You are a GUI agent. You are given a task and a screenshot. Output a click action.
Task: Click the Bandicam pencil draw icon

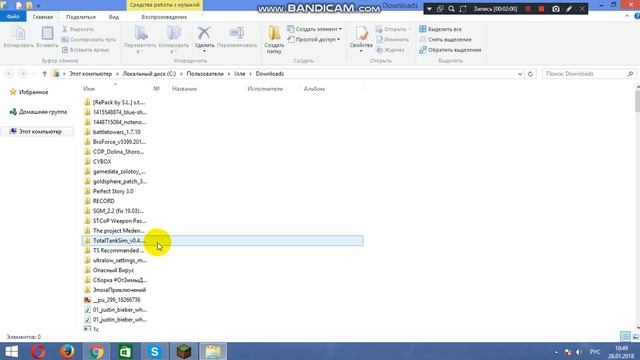pyautogui.click(x=569, y=9)
